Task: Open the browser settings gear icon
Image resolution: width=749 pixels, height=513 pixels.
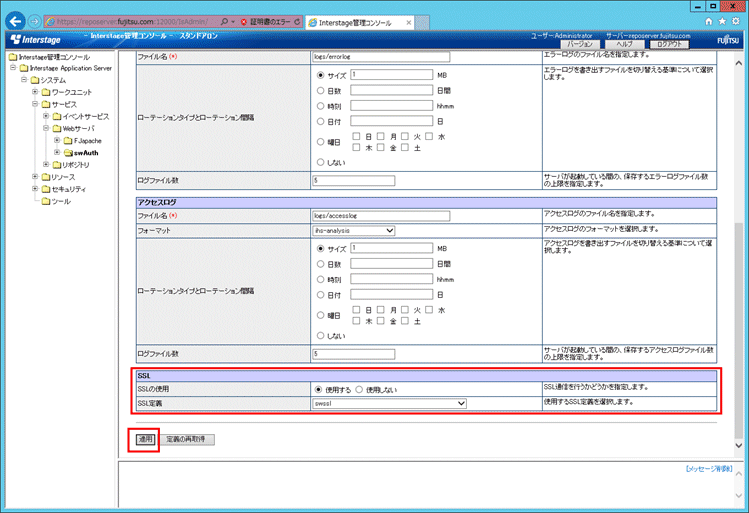Action: coord(736,21)
